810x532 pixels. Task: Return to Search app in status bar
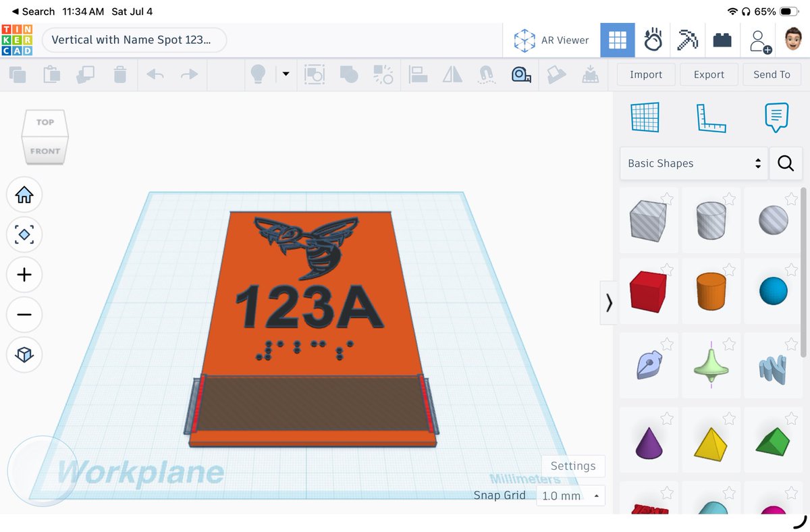[x=34, y=11]
